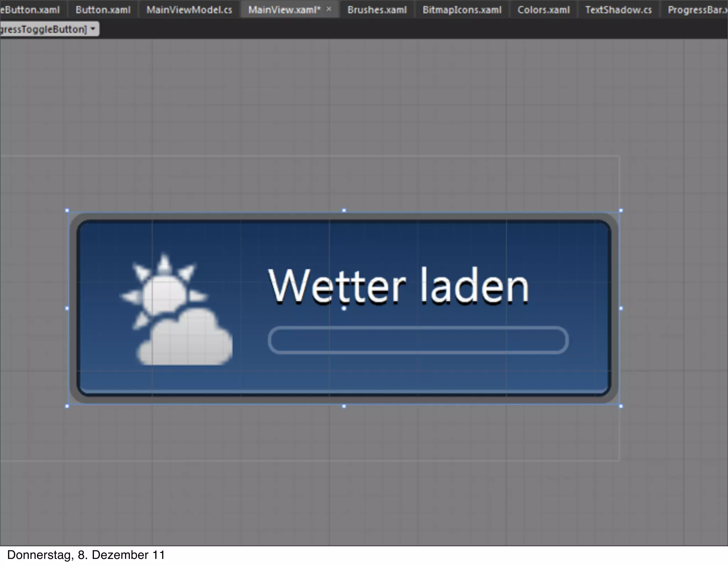The width and height of the screenshot is (728, 566).
Task: Switch to the Button.xaml tab
Action: [x=103, y=10]
